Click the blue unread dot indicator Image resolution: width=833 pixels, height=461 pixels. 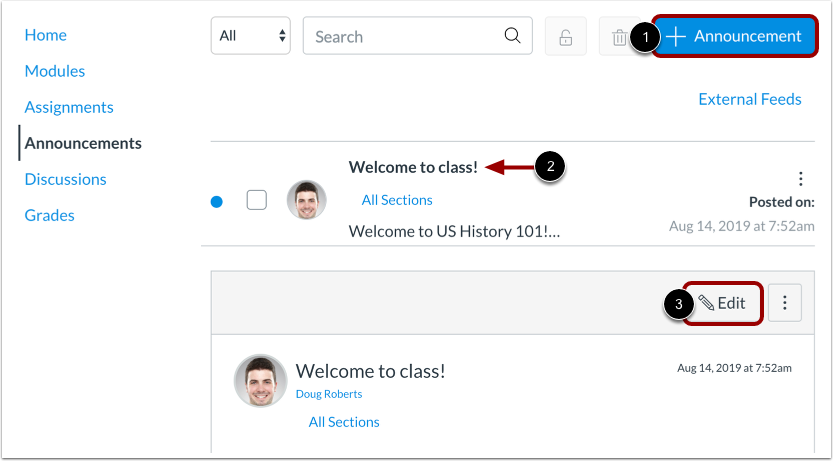pyautogui.click(x=217, y=202)
